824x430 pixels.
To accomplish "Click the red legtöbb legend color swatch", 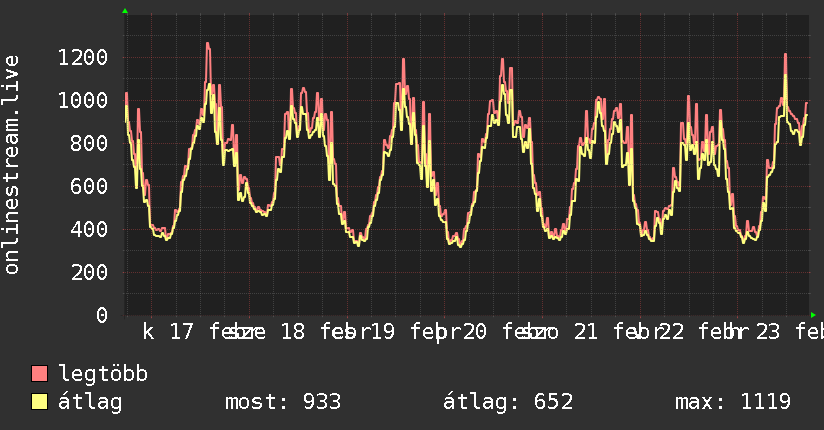I will 40,374.
